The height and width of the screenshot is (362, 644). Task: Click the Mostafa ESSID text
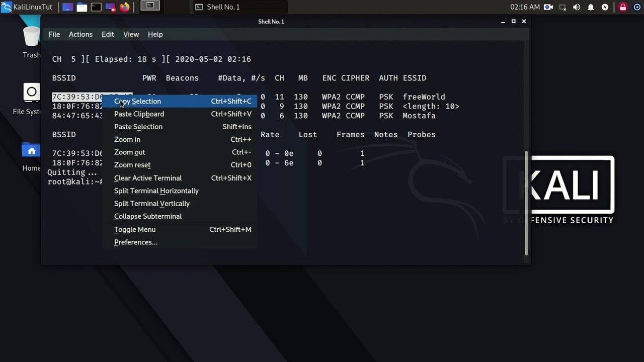point(419,116)
